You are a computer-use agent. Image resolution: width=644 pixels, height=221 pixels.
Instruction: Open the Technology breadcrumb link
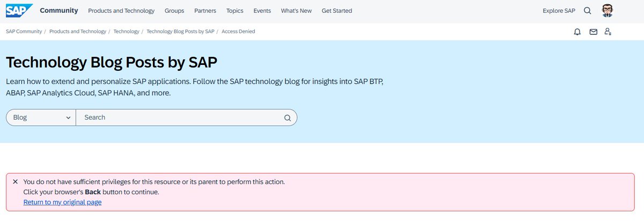126,32
